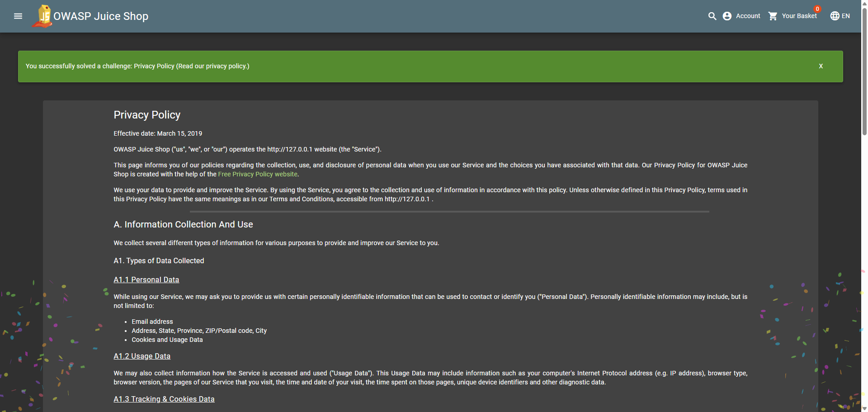Click the A1.3 Tracking & Cookies Data heading
Viewport: 868px width, 412px height.
click(164, 399)
